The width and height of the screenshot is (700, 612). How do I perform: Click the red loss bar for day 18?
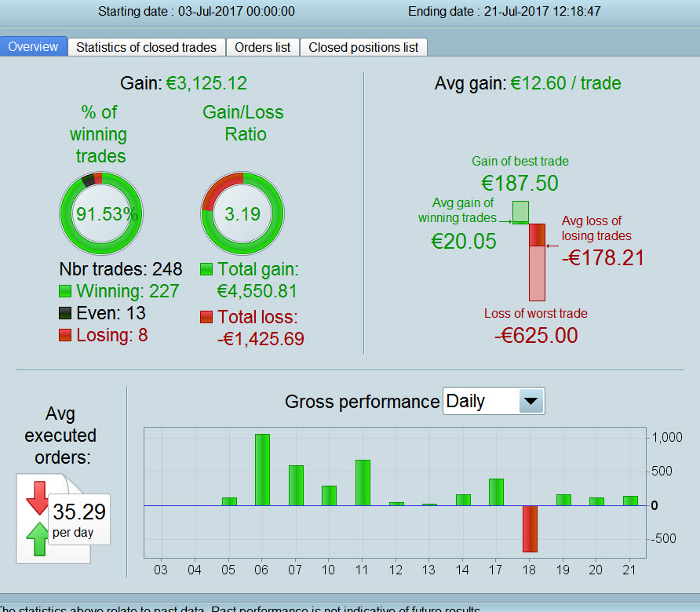click(530, 529)
